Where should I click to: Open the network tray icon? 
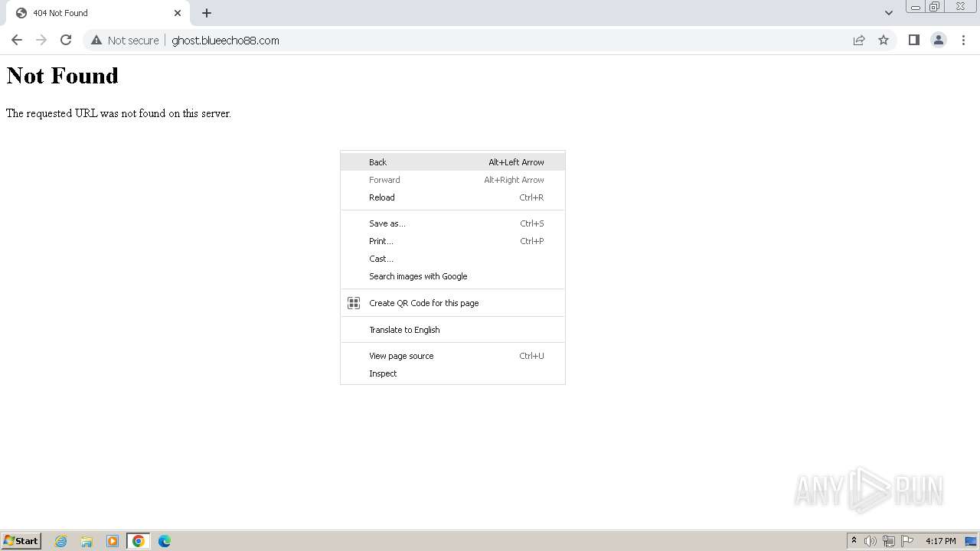(889, 541)
